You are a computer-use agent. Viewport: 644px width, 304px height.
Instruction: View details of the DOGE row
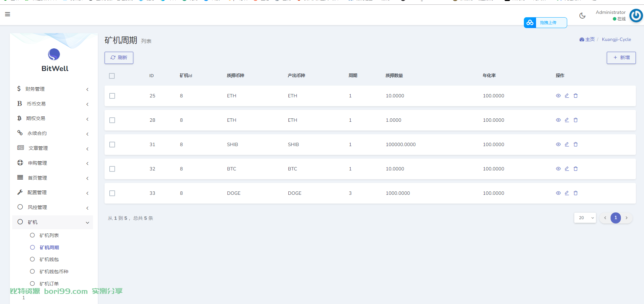(x=558, y=193)
